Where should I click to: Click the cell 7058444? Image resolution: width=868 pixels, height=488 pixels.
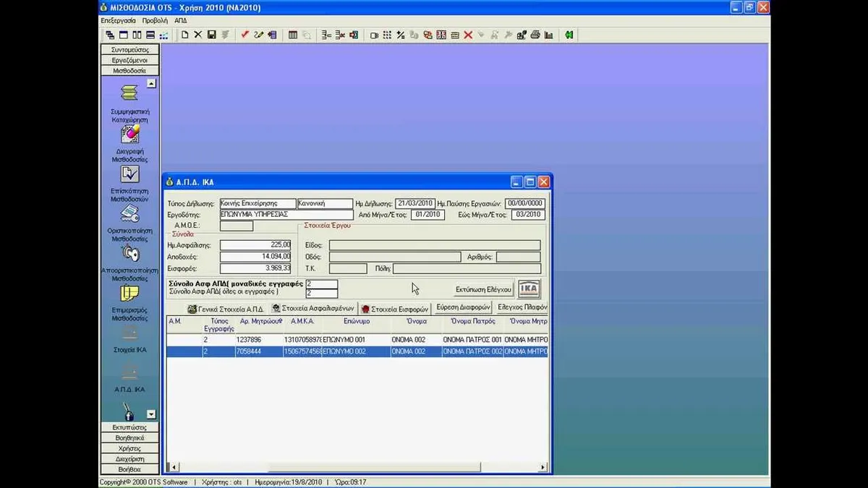(x=260, y=351)
